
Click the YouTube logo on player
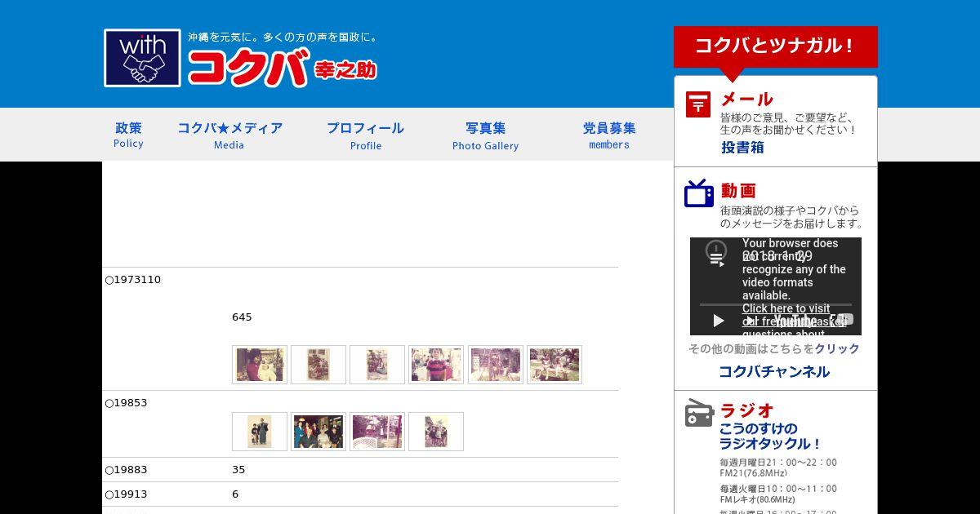(795, 321)
